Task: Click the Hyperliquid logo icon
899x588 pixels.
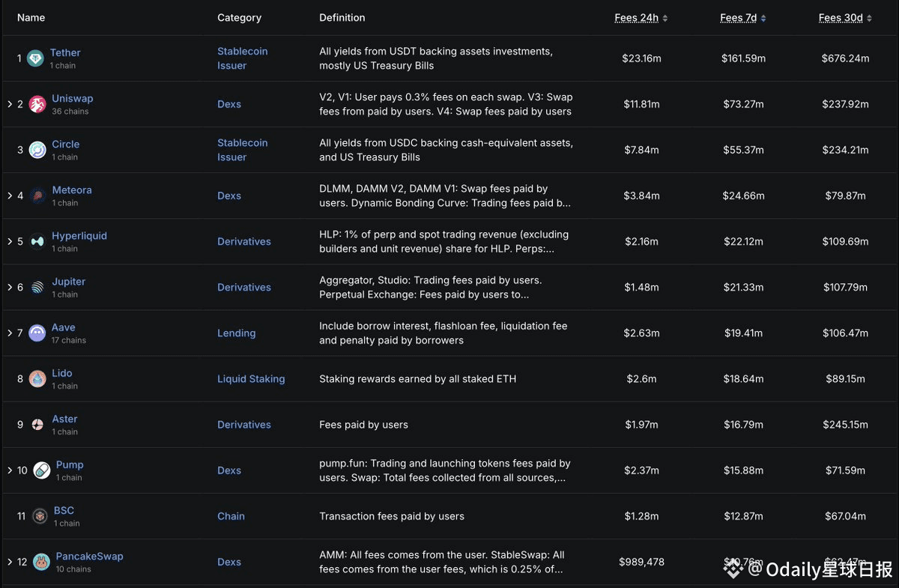Action: pyautogui.click(x=37, y=242)
